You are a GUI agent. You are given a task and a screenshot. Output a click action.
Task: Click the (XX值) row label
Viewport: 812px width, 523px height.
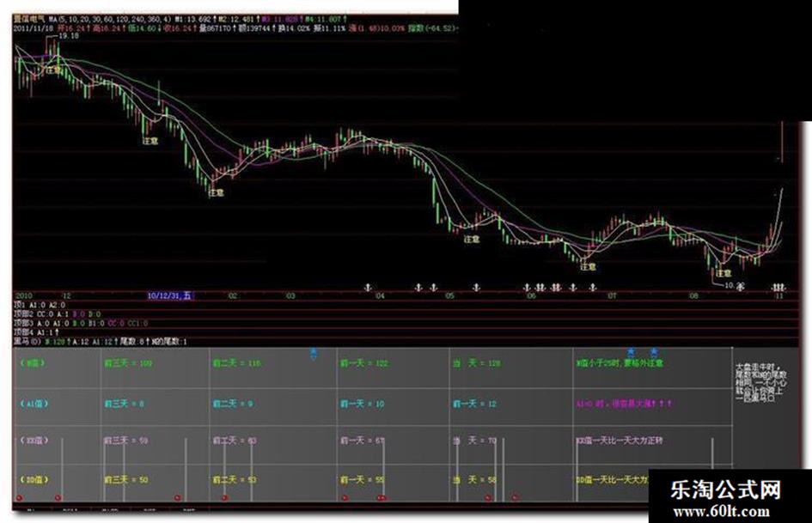tap(34, 441)
